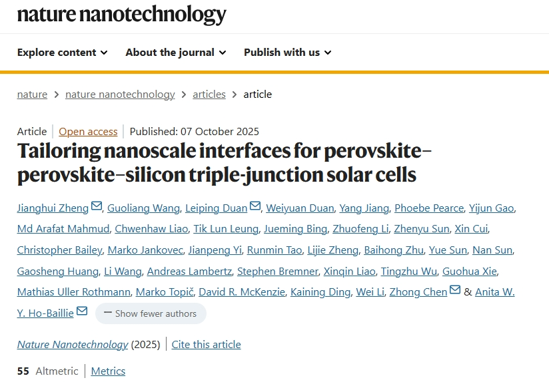
Task: Open the articles breadcrumb link
Action: (x=209, y=95)
